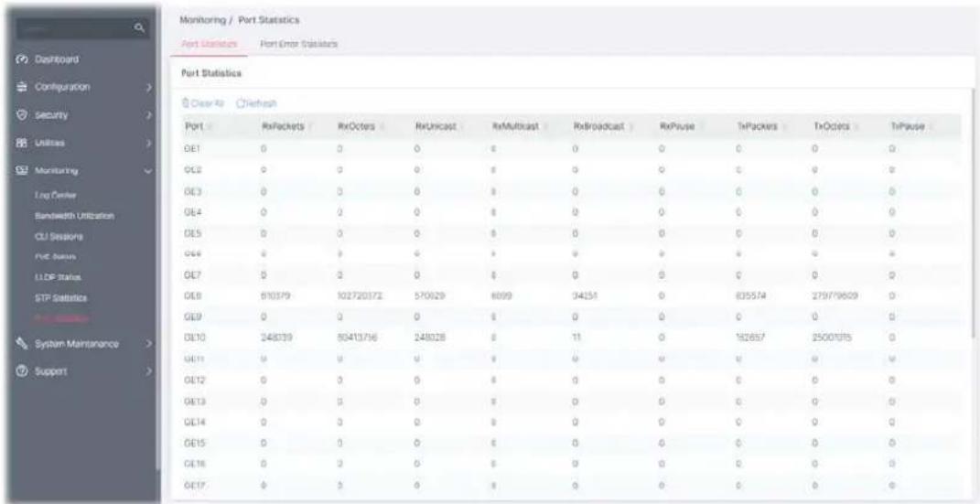Expand the Configuration menu chevron

click(148, 88)
